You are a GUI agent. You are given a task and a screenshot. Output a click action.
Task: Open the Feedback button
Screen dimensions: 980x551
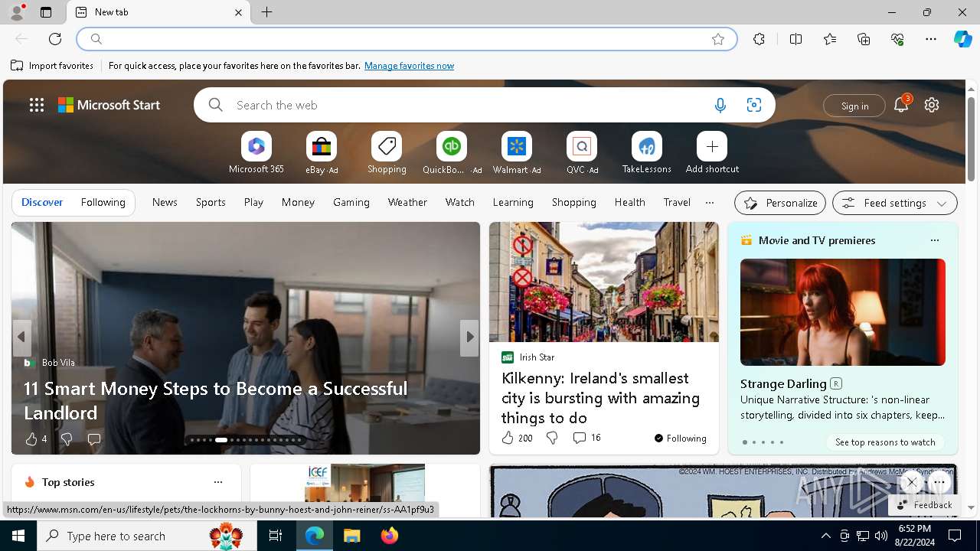click(924, 505)
